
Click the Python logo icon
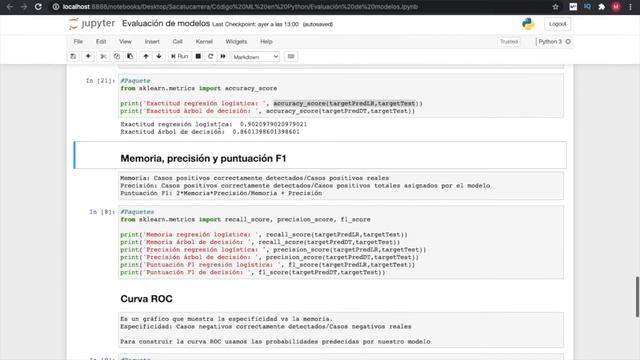click(x=528, y=24)
